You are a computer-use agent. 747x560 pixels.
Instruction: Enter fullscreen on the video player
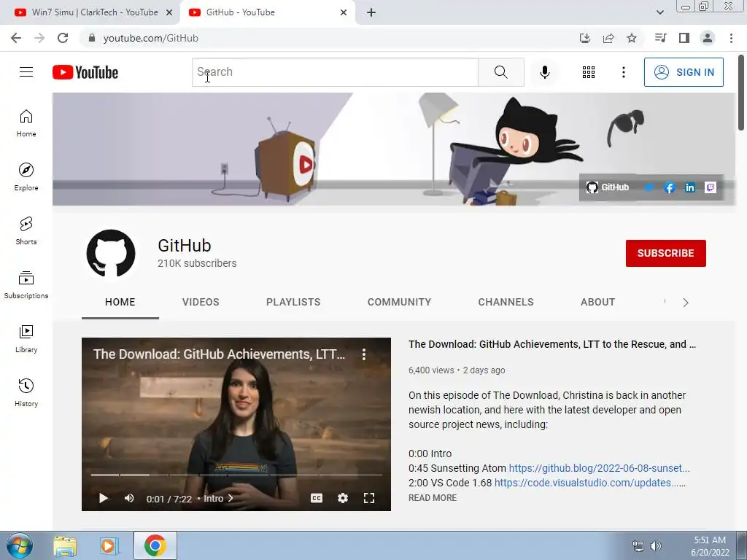[x=368, y=498]
